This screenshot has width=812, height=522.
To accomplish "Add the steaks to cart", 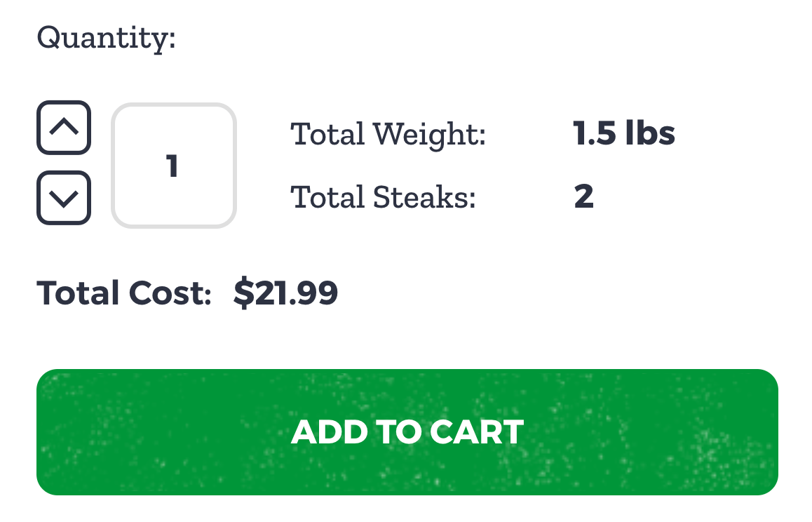I will pos(407,431).
